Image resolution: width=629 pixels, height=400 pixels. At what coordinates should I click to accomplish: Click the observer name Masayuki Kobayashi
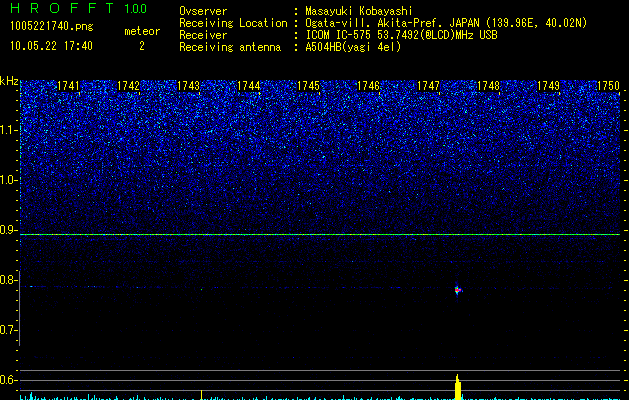[359, 11]
